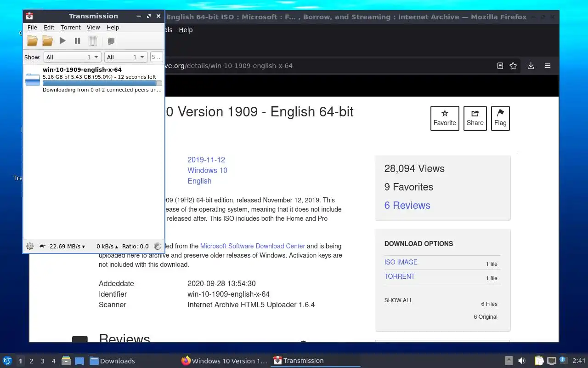Image resolution: width=588 pixels, height=368 pixels.
Task: Open Microsoft Software Download Center link
Action: pyautogui.click(x=253, y=246)
